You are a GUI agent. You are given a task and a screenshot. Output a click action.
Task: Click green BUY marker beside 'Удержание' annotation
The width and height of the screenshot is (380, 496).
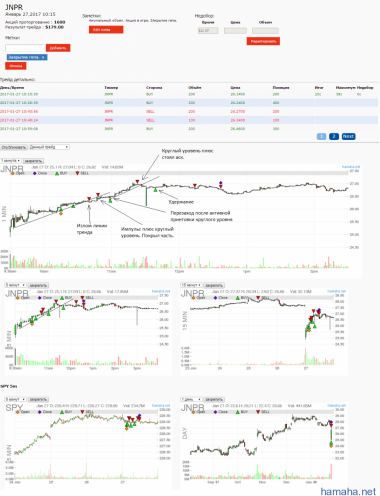[155, 190]
